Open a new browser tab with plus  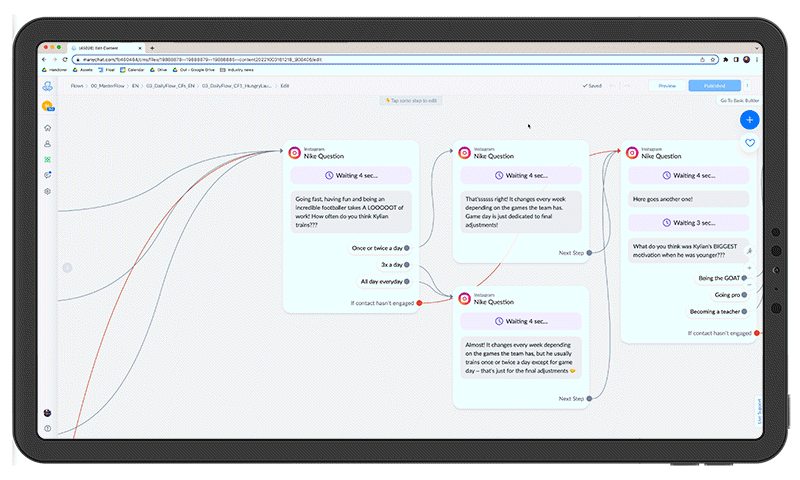point(152,48)
